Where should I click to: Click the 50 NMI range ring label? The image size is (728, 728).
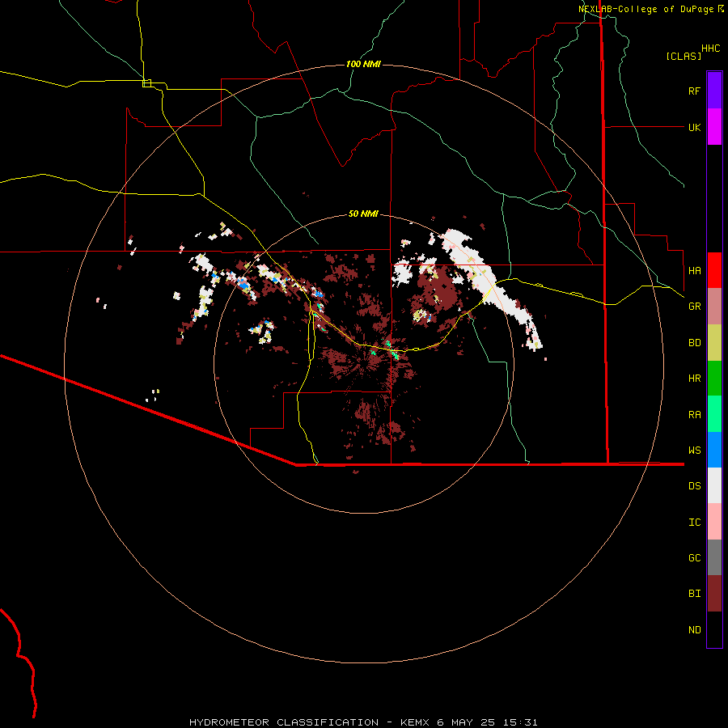(x=363, y=214)
